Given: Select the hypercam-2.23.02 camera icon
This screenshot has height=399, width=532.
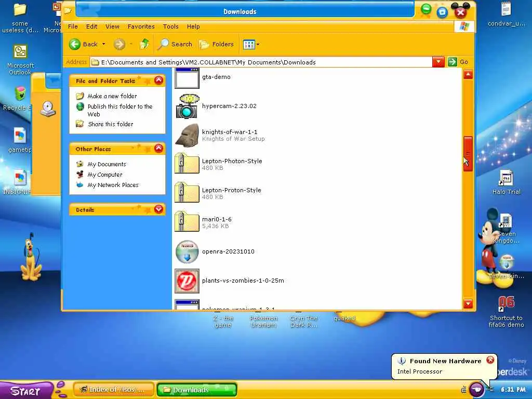Looking at the screenshot, I should 187,107.
